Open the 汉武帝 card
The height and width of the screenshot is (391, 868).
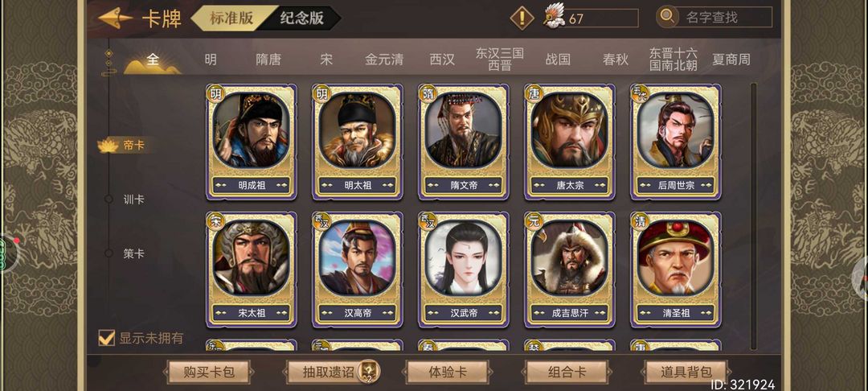pos(464,270)
